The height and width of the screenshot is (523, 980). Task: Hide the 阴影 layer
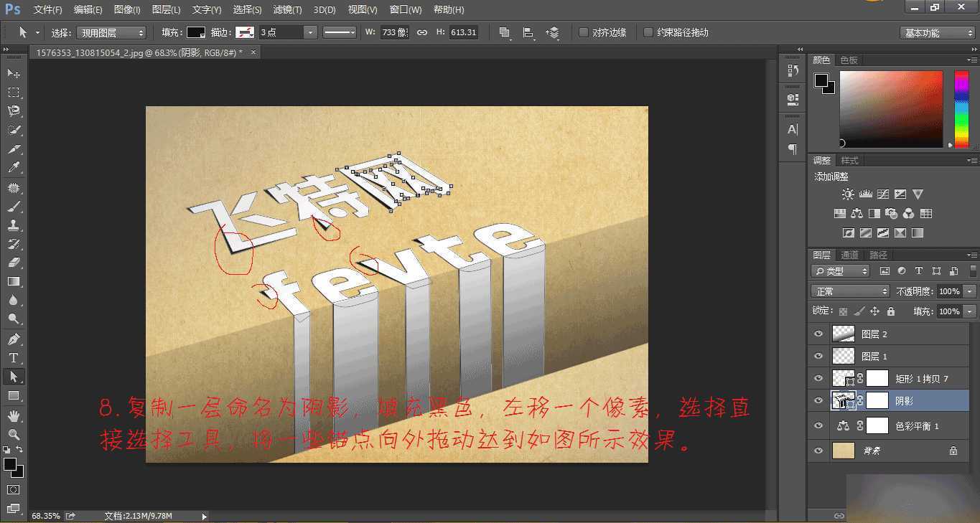pyautogui.click(x=818, y=400)
